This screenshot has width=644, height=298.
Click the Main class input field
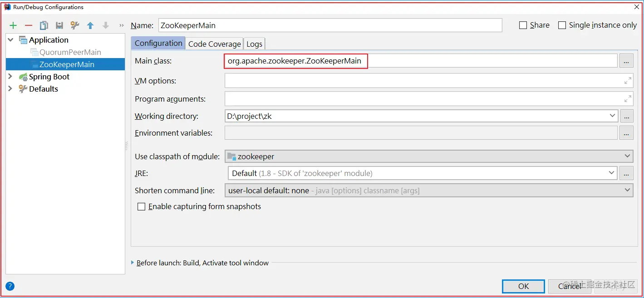[x=421, y=61]
